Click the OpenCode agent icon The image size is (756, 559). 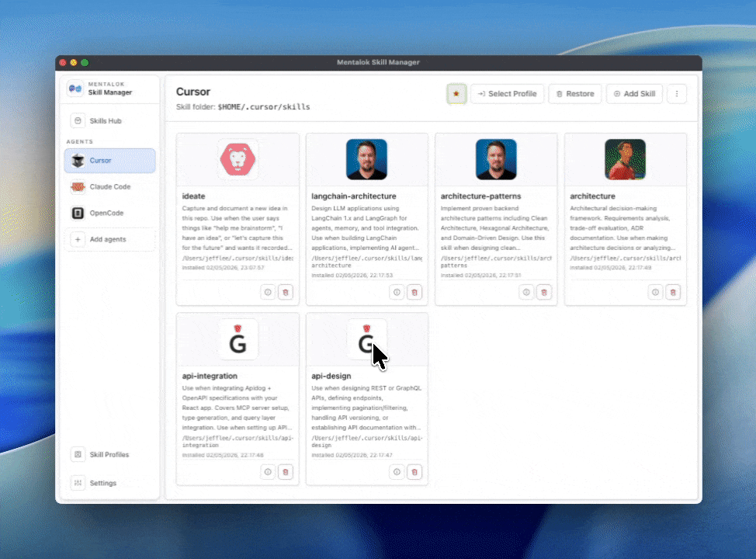[x=78, y=213]
